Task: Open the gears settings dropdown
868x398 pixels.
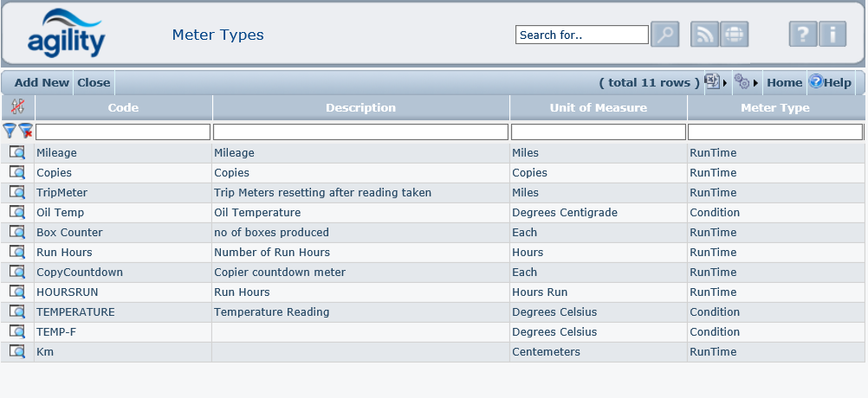Action: [x=745, y=82]
